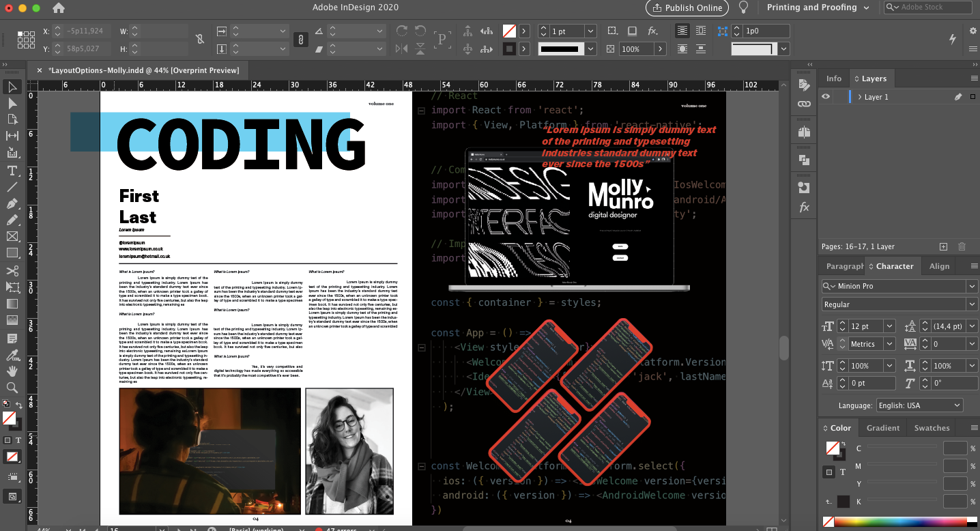Click the delete layer trash button
The width and height of the screenshot is (980, 531).
click(962, 246)
